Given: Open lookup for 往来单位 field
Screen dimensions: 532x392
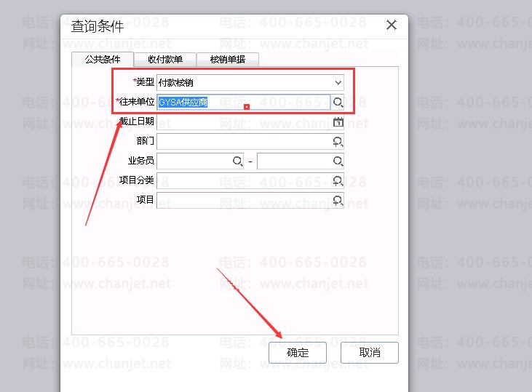Looking at the screenshot, I should 338,102.
